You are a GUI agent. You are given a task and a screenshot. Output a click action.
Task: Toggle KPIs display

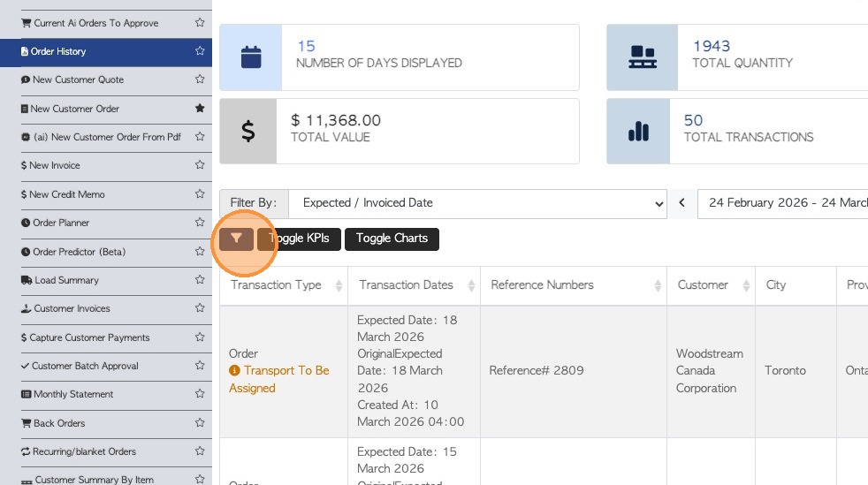click(x=299, y=239)
